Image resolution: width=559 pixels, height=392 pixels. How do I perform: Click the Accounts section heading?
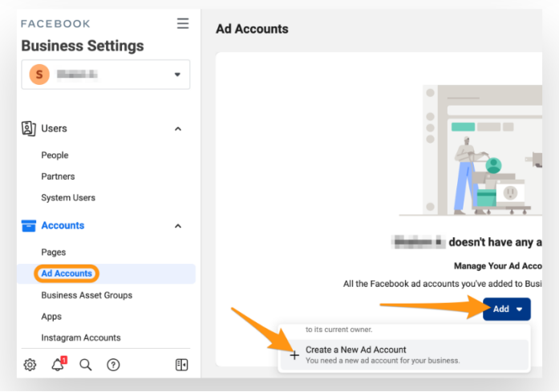(63, 225)
